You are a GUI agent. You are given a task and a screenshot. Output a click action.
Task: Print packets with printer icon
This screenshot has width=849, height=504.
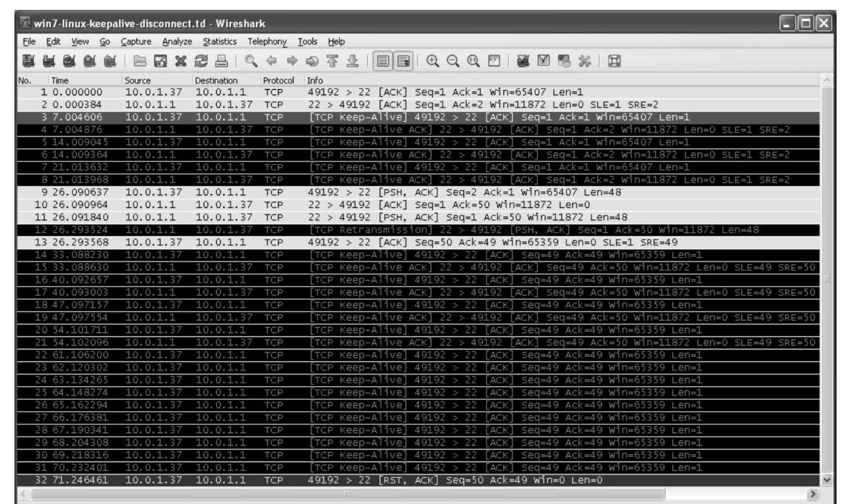tap(221, 61)
